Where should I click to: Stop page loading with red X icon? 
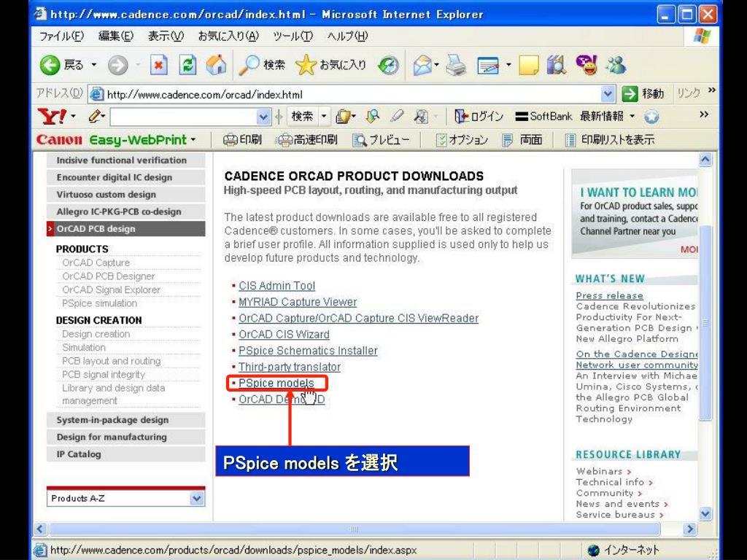[158, 65]
